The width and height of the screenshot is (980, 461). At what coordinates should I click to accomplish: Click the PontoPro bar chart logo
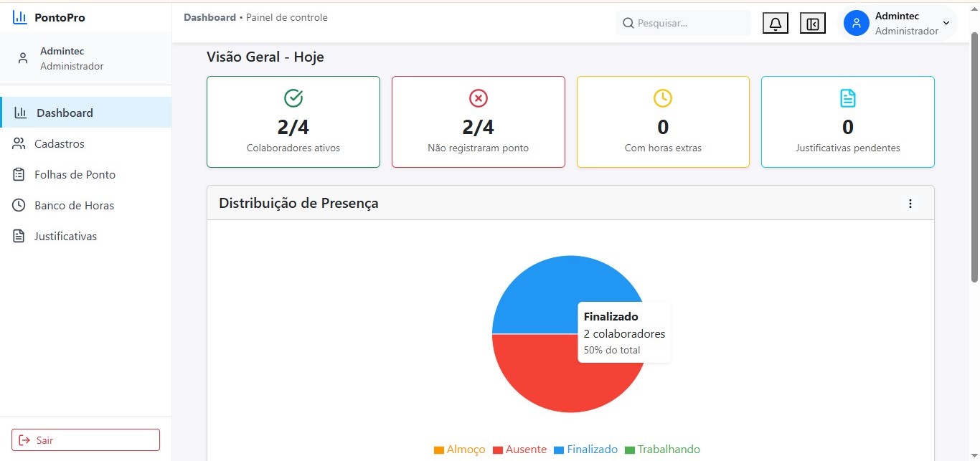pos(20,17)
